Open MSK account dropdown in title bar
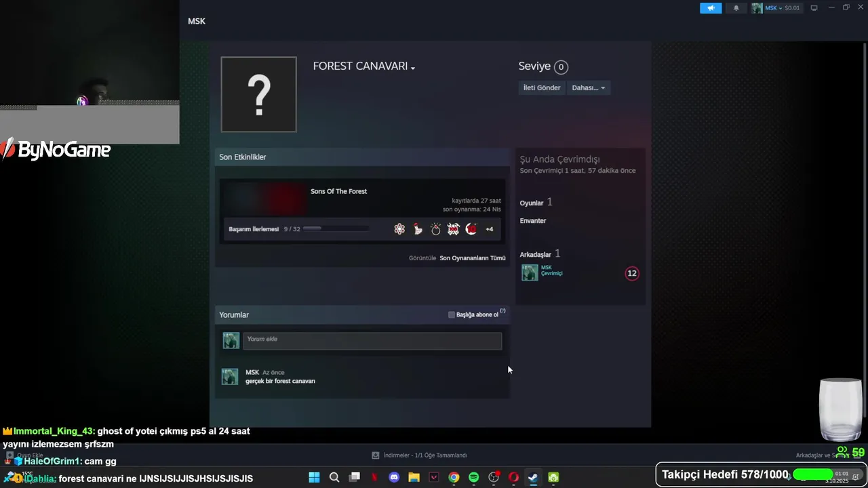 [x=783, y=8]
